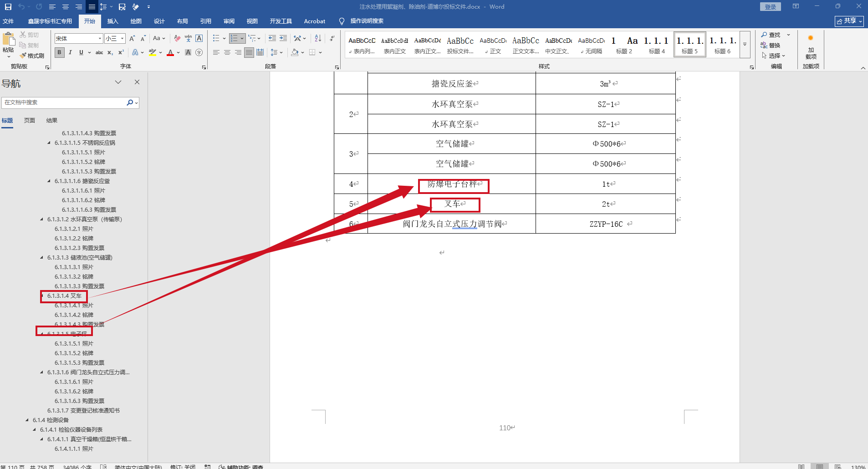Open Replace (替换) dialog
This screenshot has height=469, width=868.
(771, 45)
